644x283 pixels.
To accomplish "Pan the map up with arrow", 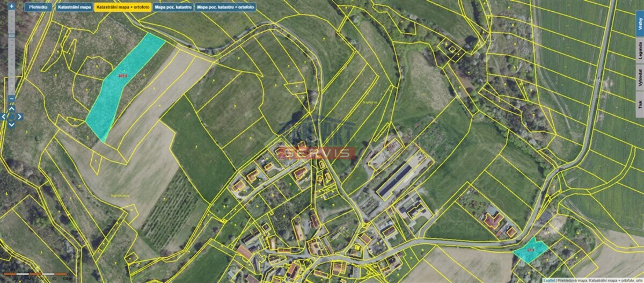I will click(x=11, y=107).
